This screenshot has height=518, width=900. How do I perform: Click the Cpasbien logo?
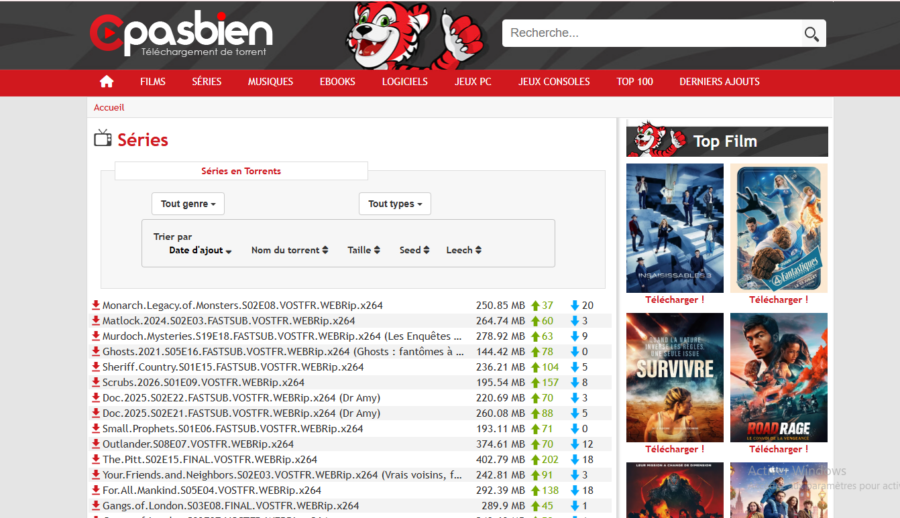(x=181, y=34)
